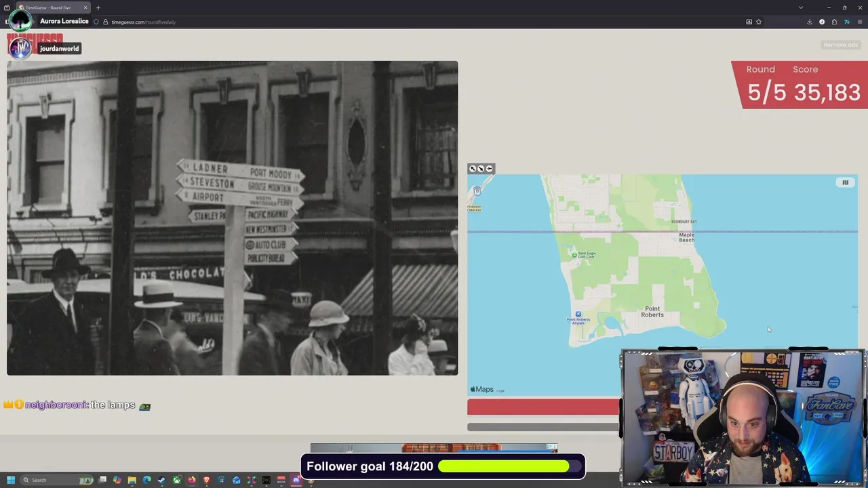Click the red guess submit bar
The image size is (868, 488).
tap(543, 407)
